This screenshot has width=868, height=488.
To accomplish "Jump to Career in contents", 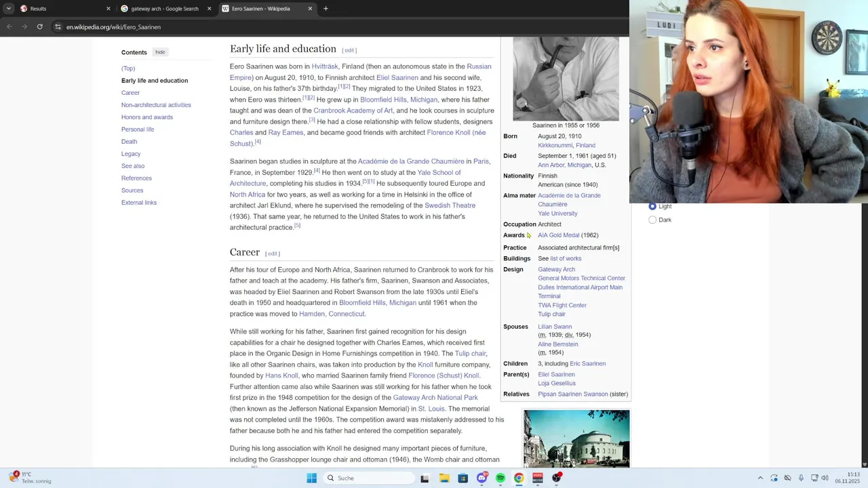I will pyautogui.click(x=130, y=93).
